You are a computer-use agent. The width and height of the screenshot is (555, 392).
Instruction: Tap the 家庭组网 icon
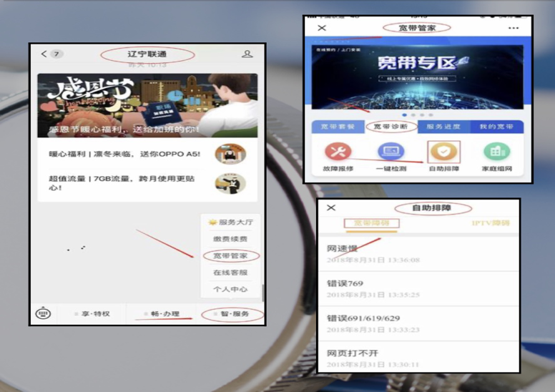(x=496, y=151)
